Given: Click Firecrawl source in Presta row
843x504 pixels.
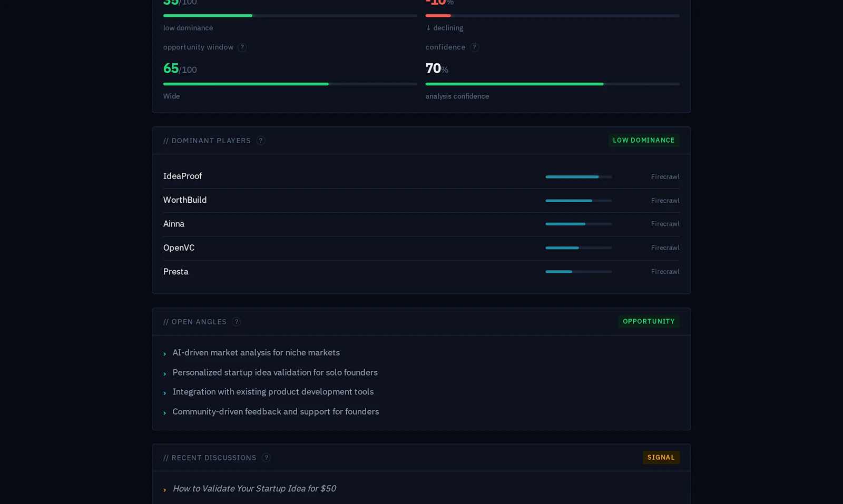Looking at the screenshot, I should click(x=665, y=272).
